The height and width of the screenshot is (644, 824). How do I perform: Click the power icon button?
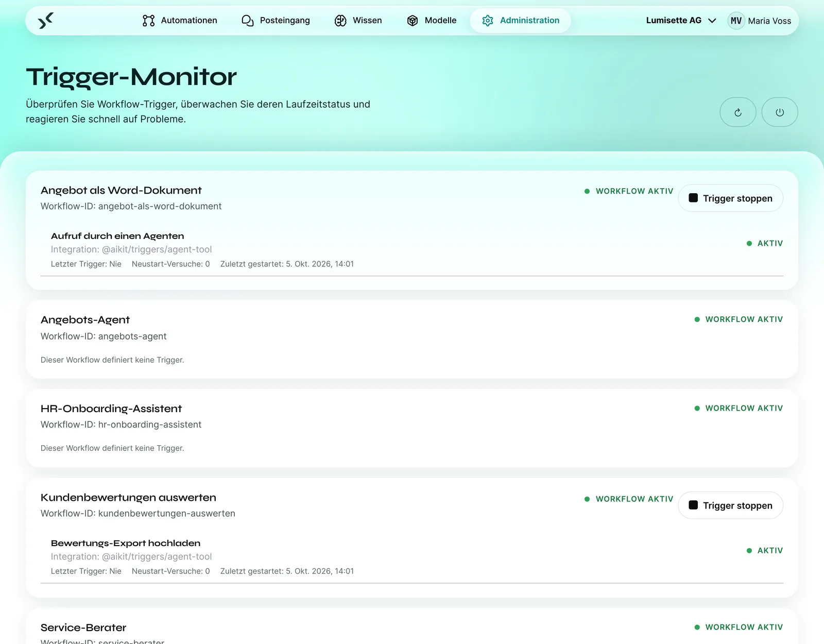780,112
